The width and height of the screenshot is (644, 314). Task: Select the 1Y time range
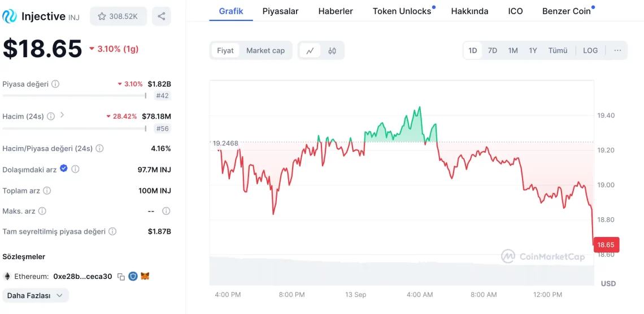click(533, 50)
